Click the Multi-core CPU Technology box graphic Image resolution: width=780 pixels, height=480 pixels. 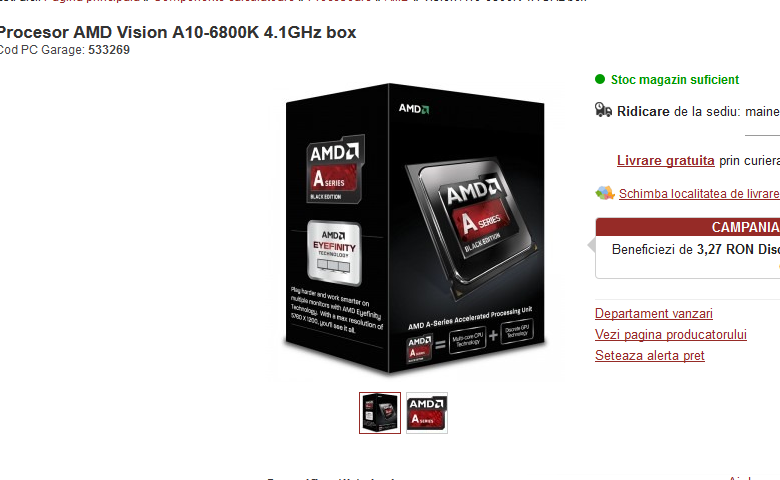tap(467, 340)
